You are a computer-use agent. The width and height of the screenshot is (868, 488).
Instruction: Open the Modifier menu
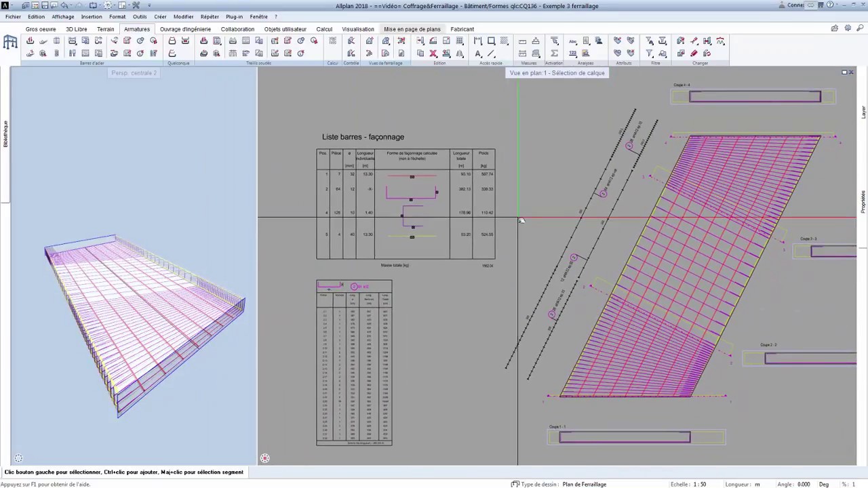click(x=183, y=16)
